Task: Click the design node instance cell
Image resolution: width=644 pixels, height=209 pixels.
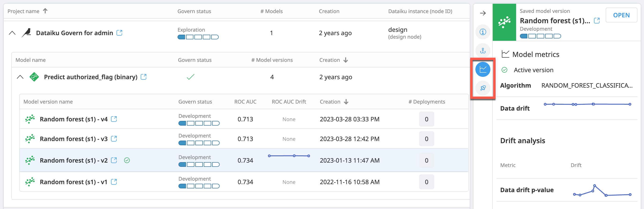Action: click(x=404, y=33)
